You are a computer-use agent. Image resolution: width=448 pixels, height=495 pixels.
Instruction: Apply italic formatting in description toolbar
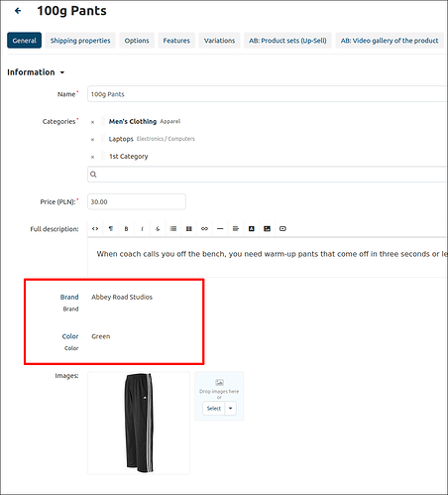[142, 229]
